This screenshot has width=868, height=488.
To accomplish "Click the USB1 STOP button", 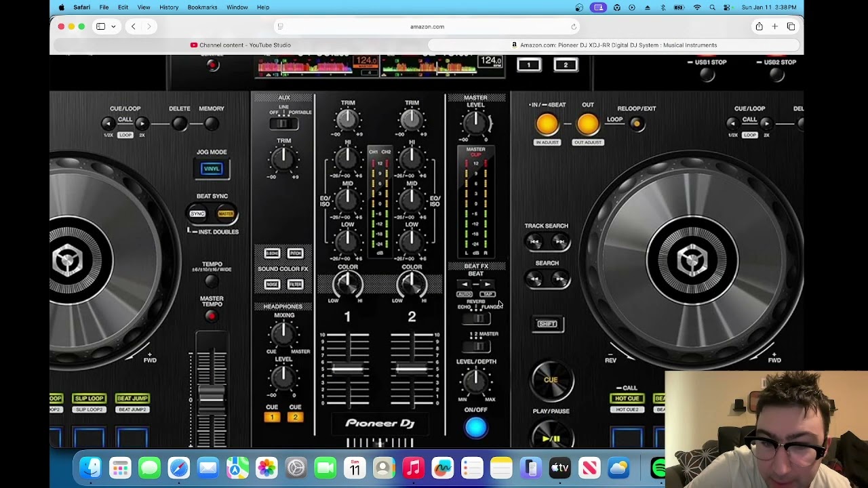I will (707, 75).
